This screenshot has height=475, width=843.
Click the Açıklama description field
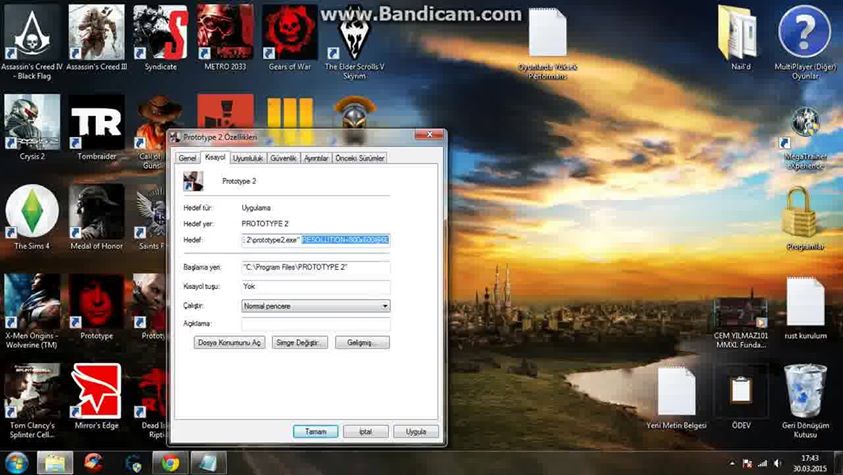point(316,323)
